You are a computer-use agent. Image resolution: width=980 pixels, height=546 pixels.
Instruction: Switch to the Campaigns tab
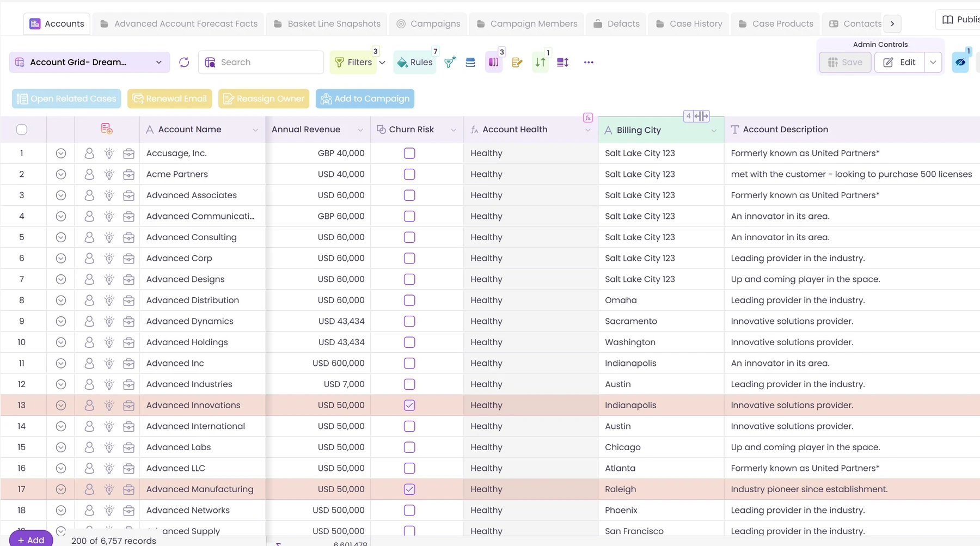(428, 24)
